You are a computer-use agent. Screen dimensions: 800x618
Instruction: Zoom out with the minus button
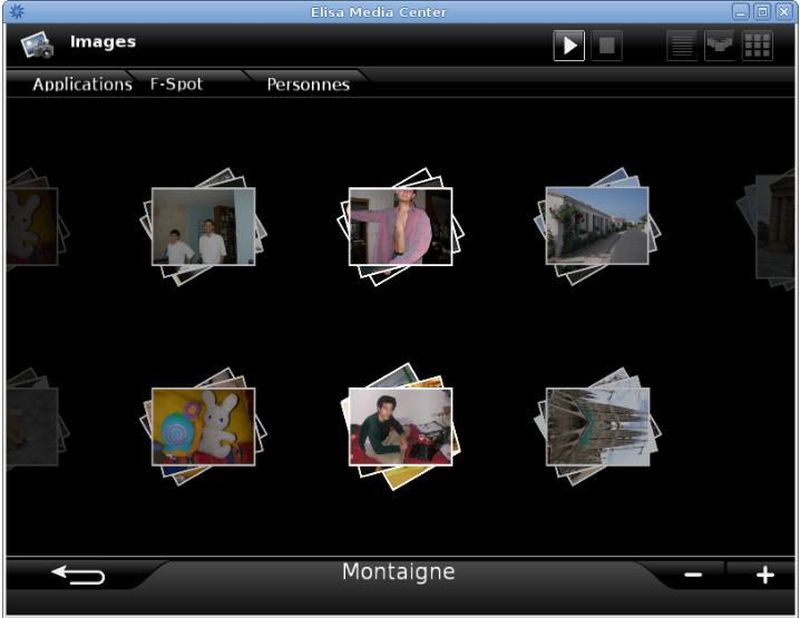click(692, 575)
